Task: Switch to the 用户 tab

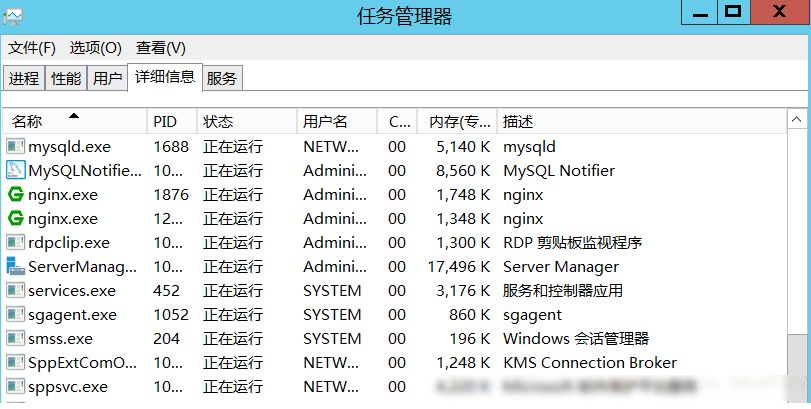Action: tap(108, 78)
